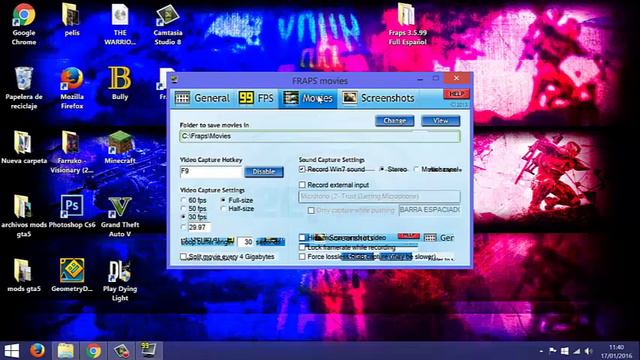Click the red HELP button in FRAPS

tap(456, 94)
